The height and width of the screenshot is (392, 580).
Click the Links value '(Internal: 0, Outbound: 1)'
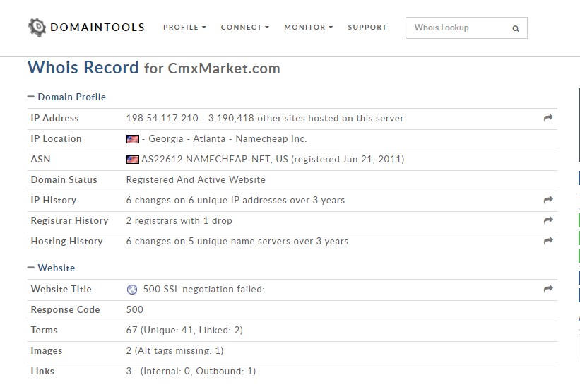198,372
